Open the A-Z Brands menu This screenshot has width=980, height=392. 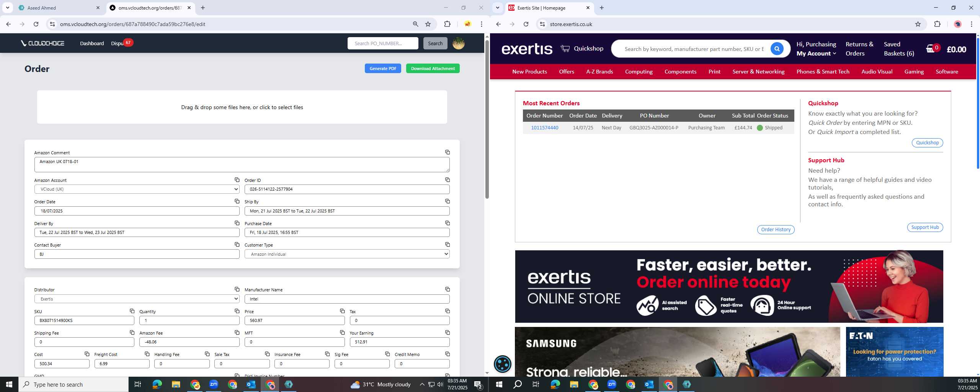click(599, 72)
